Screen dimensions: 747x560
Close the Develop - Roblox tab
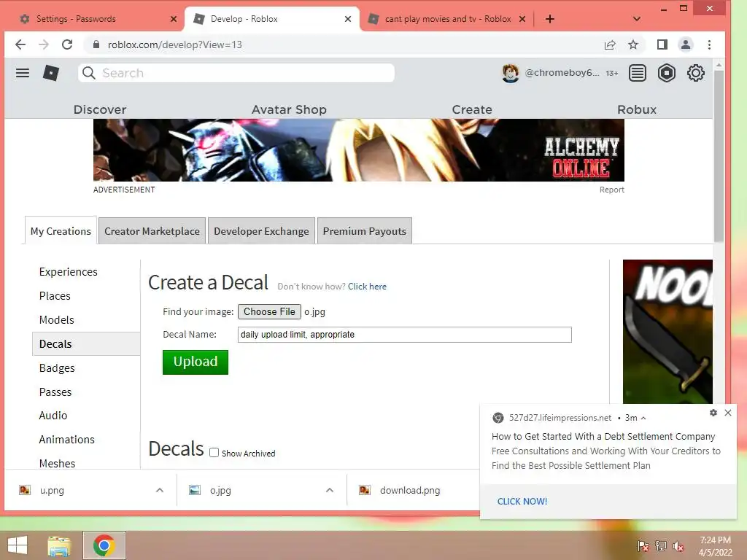click(348, 19)
